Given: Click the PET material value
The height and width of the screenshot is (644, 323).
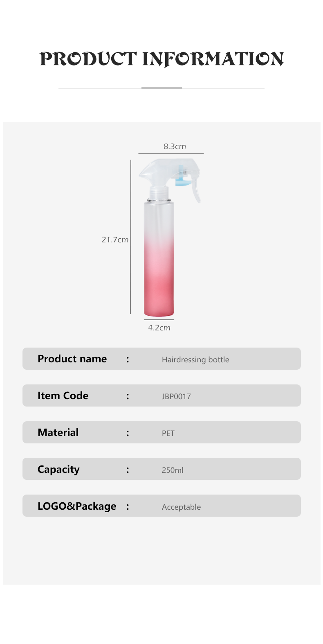Looking at the screenshot, I should pyautogui.click(x=168, y=433).
